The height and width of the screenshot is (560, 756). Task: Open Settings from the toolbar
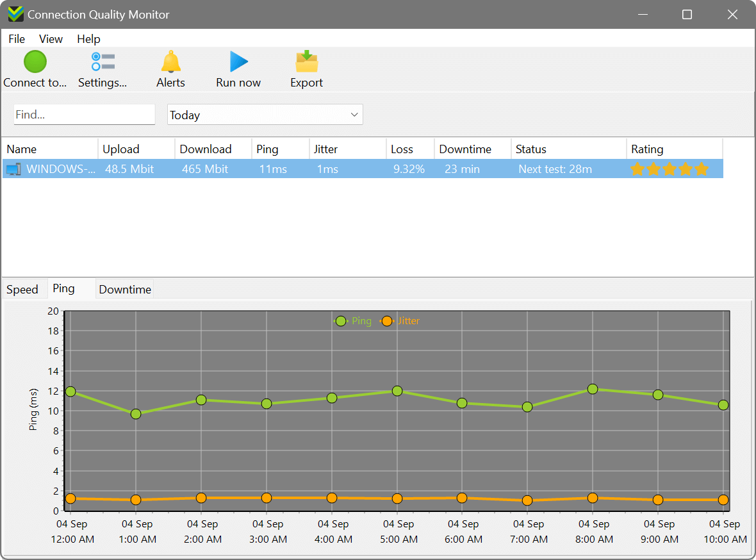(x=103, y=62)
